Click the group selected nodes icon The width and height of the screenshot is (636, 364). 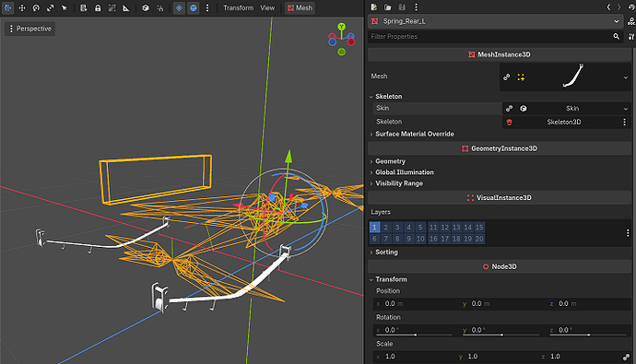tap(112, 7)
